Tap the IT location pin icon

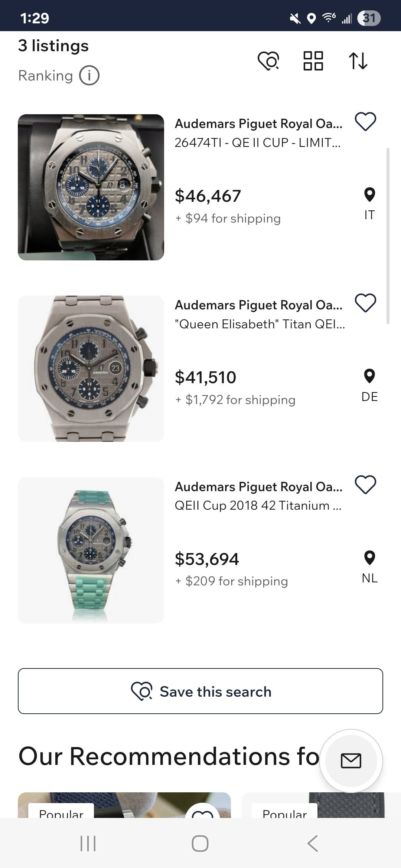click(369, 194)
